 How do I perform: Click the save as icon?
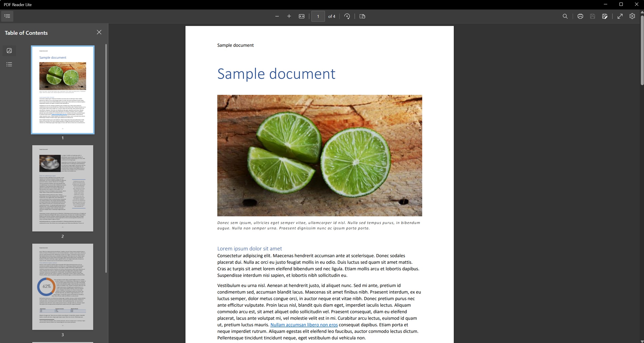point(605,16)
